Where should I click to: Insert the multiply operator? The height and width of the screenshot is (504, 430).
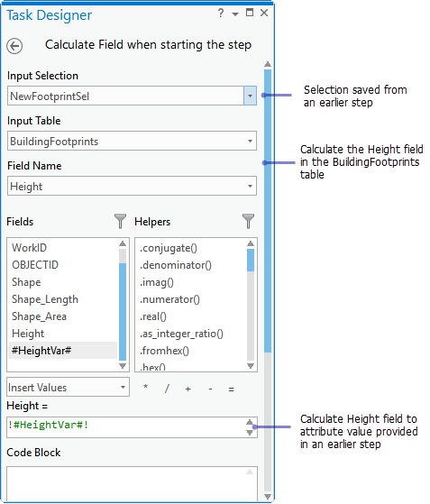(x=145, y=388)
